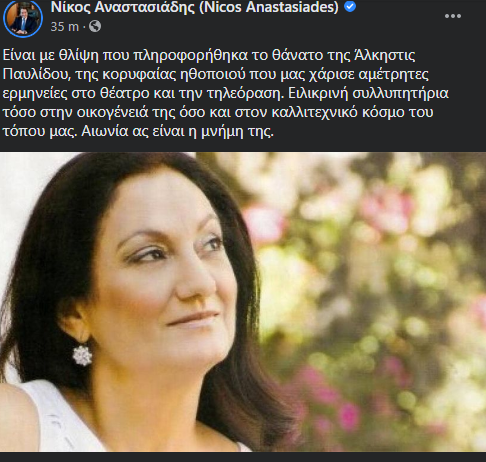Click the sentence Αιωνία ας είναι η μνήμη της
The image size is (486, 462).
(x=177, y=131)
